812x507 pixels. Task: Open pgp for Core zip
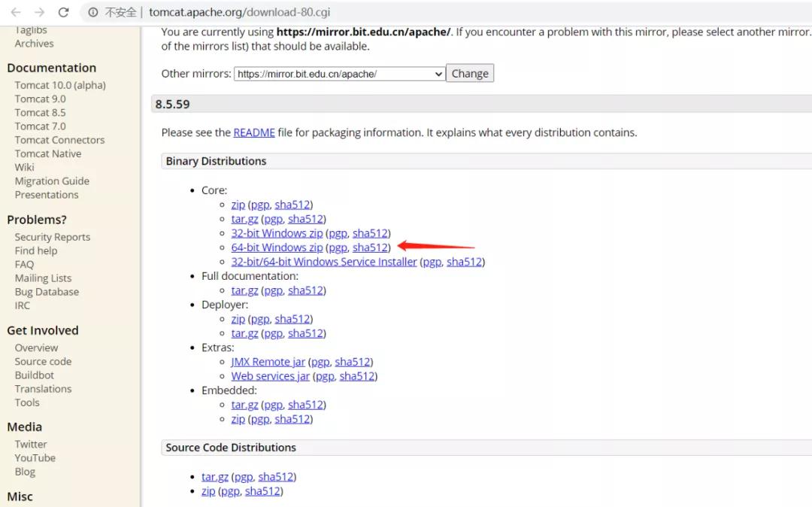260,205
